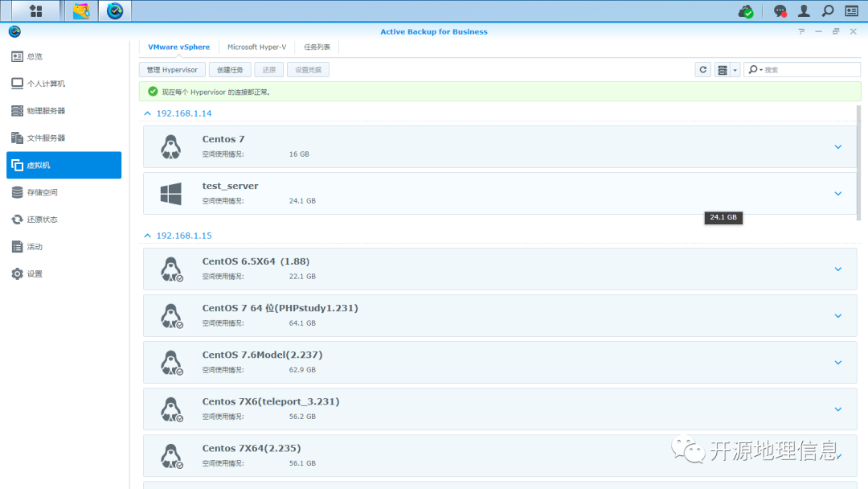Expand details for CentOS 7.6Model(2.237)

pyautogui.click(x=838, y=362)
